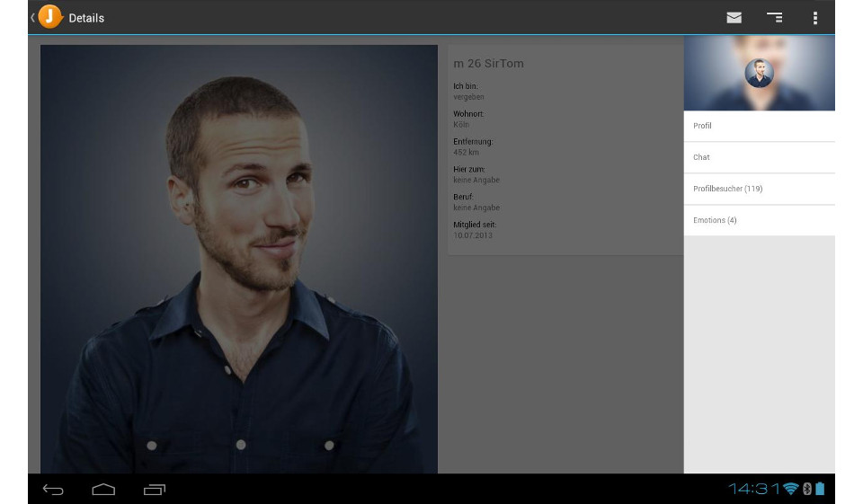Tap the orange J app logo
The height and width of the screenshot is (504, 863).
(x=50, y=17)
